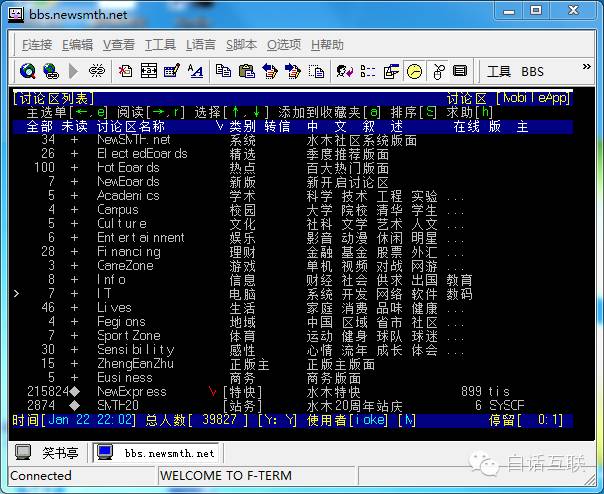Select the bbs.newsmth.net session tab
604x494 pixels.
coord(156,452)
